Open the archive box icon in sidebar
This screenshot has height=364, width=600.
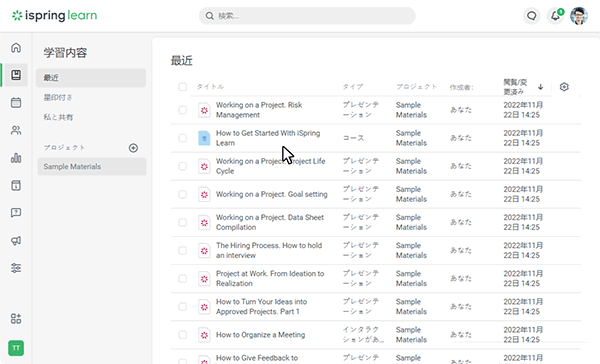pyautogui.click(x=16, y=185)
